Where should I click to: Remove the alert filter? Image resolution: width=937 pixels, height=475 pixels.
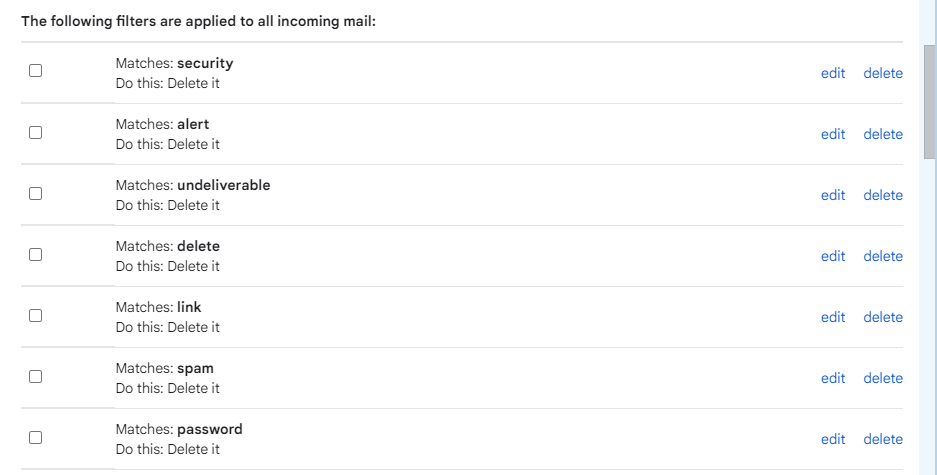[883, 134]
